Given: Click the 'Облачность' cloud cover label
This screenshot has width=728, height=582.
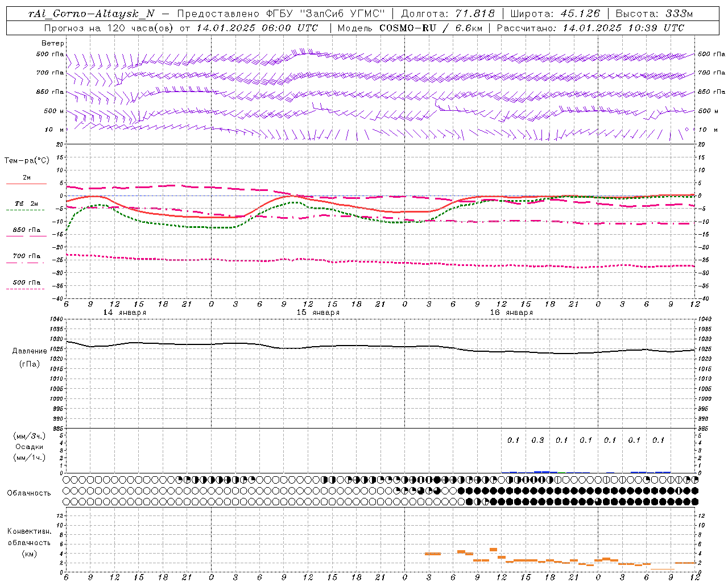Looking at the screenshot, I should point(29,493).
